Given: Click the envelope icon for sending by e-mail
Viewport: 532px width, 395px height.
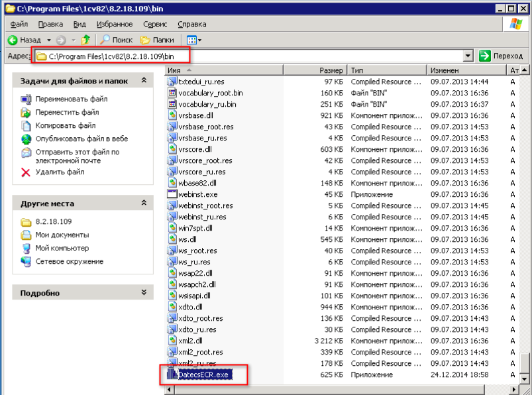Looking at the screenshot, I should 26,152.
